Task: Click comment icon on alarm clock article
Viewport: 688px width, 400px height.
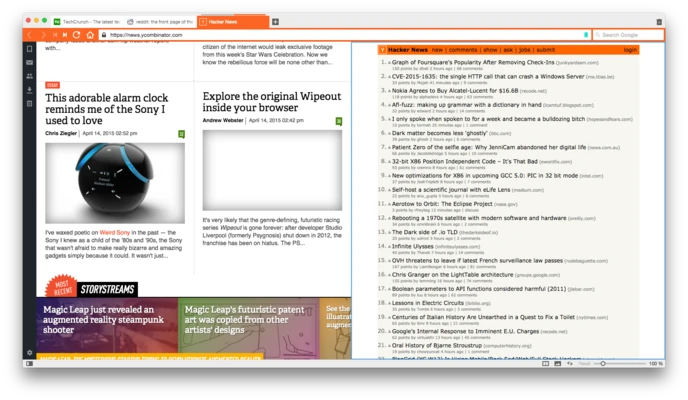Action: (x=181, y=134)
